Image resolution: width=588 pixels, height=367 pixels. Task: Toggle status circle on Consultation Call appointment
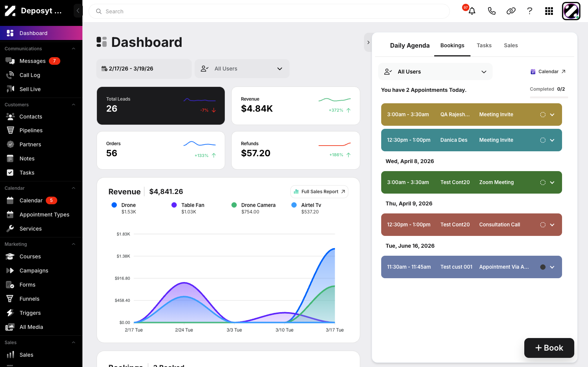coord(543,225)
